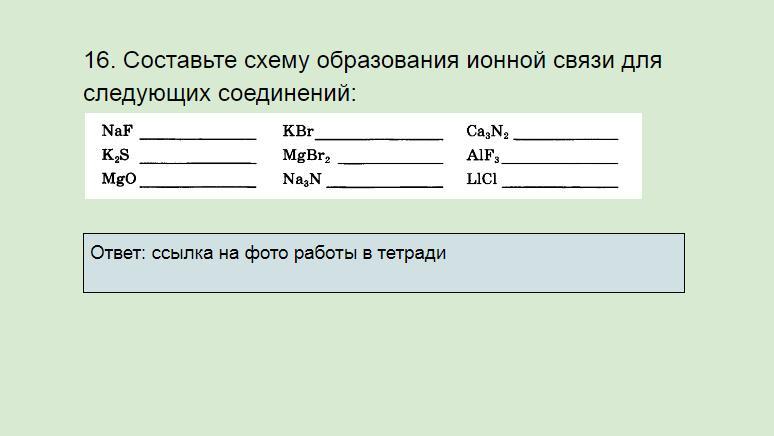Select the AlF3 formula label
This screenshot has height=436, width=774.
(x=483, y=156)
